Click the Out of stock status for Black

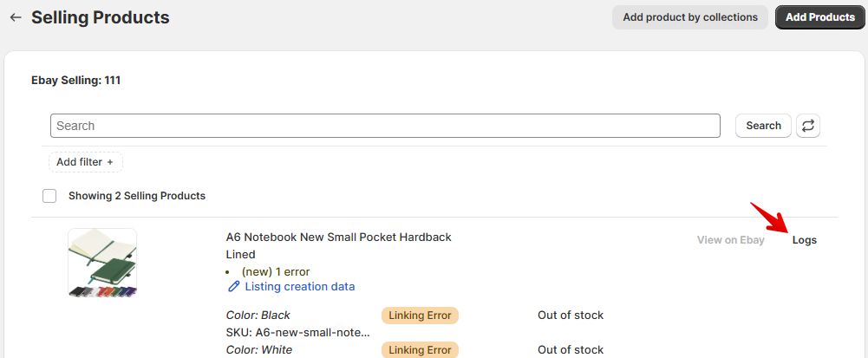tap(570, 316)
